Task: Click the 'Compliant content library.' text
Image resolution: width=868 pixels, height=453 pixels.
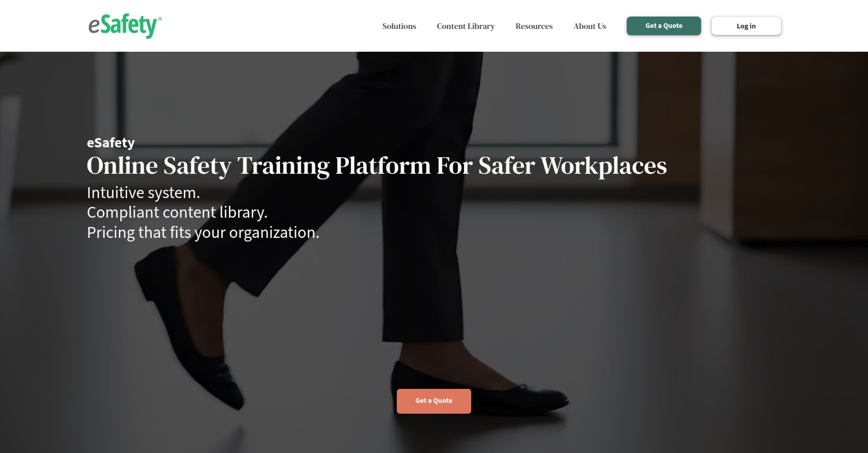Action: point(177,213)
